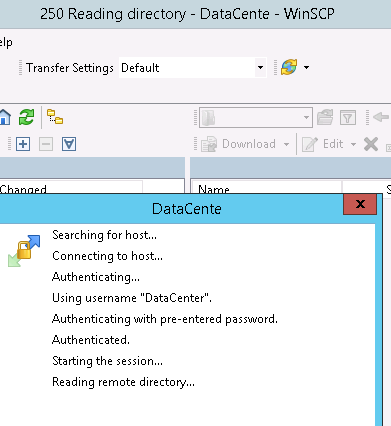The image size is (391, 426).
Task: Click the grey delete X icon
Action: [x=371, y=144]
